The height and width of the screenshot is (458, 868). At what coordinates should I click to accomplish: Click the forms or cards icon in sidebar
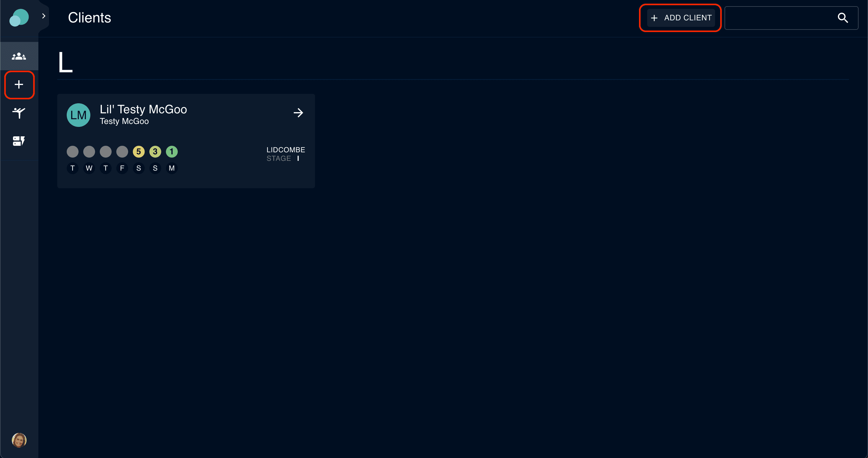click(18, 141)
